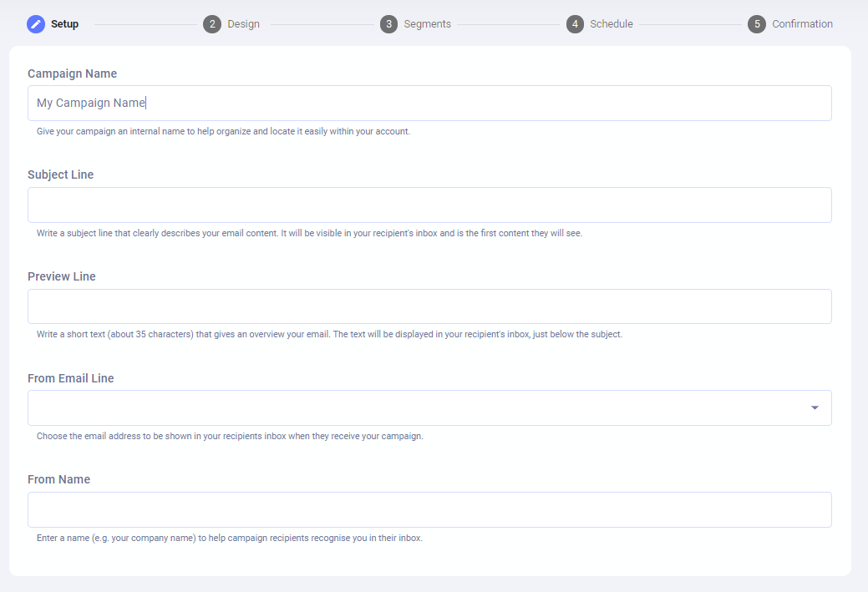
Task: Select the Confirmation step label
Action: pyautogui.click(x=802, y=24)
